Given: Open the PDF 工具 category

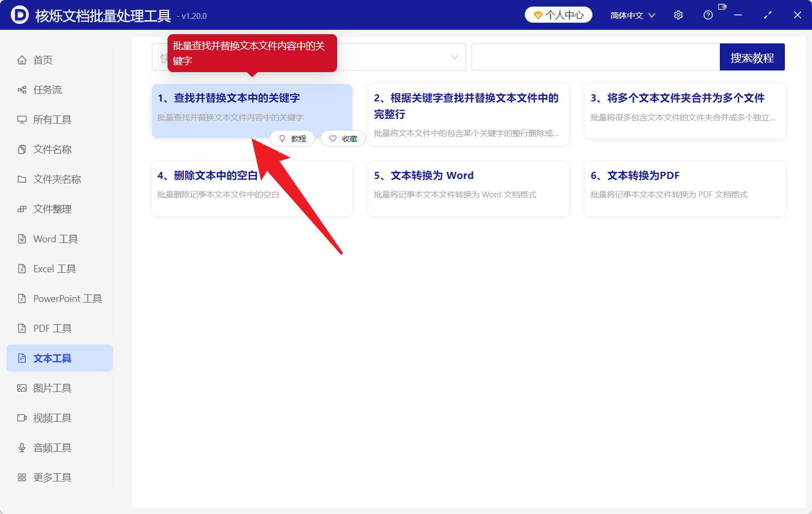Looking at the screenshot, I should (x=51, y=328).
